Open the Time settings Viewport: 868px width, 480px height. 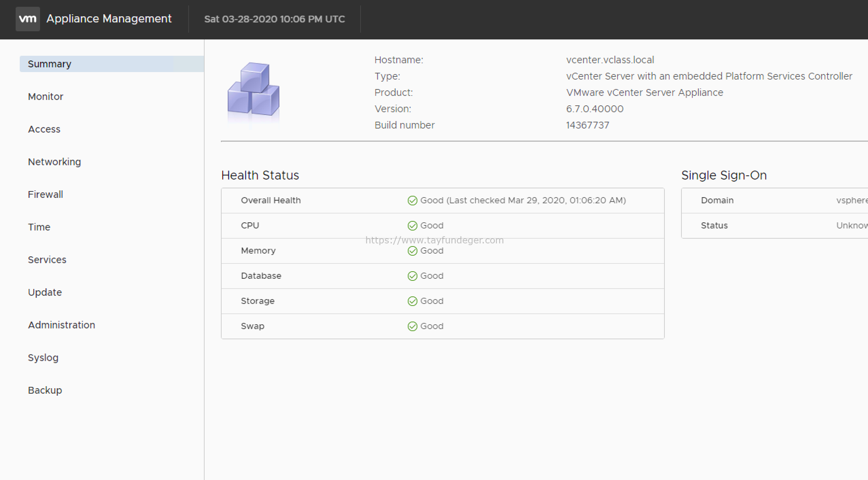tap(39, 227)
